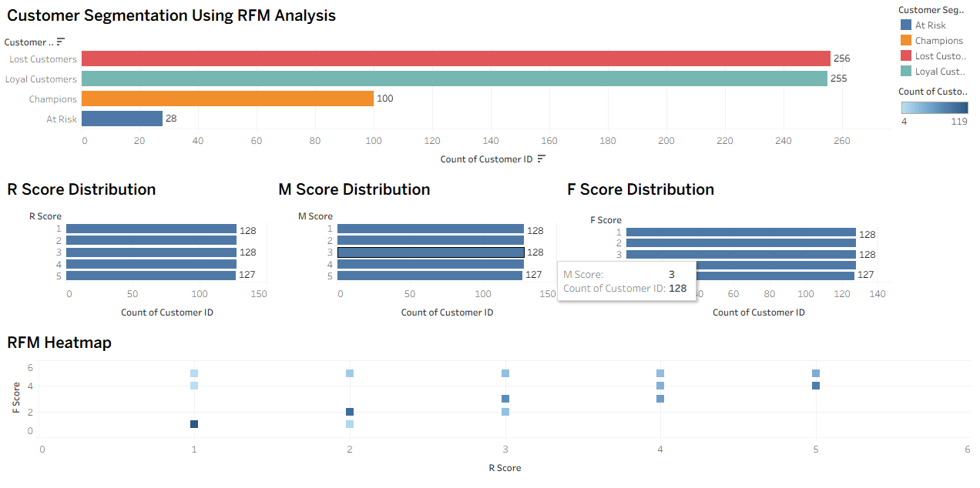Click the dark square at R Score 1 on heatmap
The height and width of the screenshot is (488, 980).
click(x=193, y=423)
